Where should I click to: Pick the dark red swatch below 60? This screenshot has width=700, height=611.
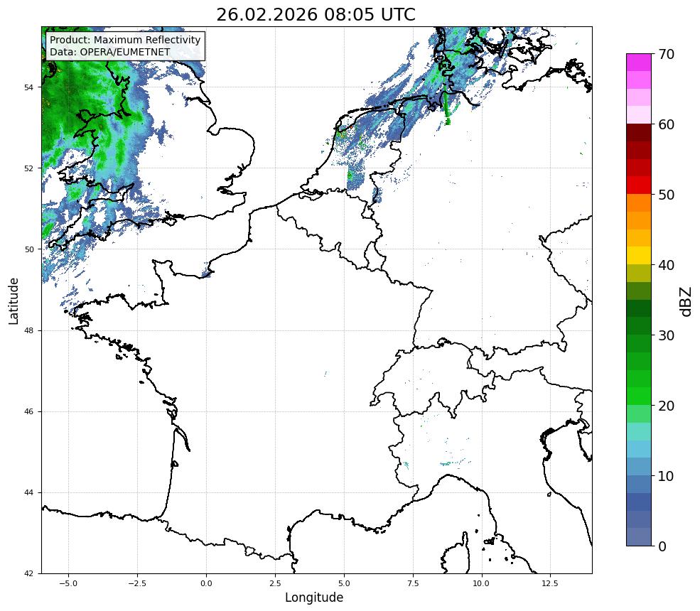pyautogui.click(x=639, y=133)
